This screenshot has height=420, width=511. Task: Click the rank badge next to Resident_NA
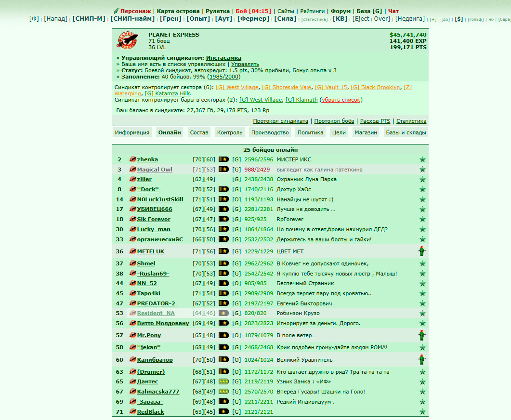pos(223,313)
